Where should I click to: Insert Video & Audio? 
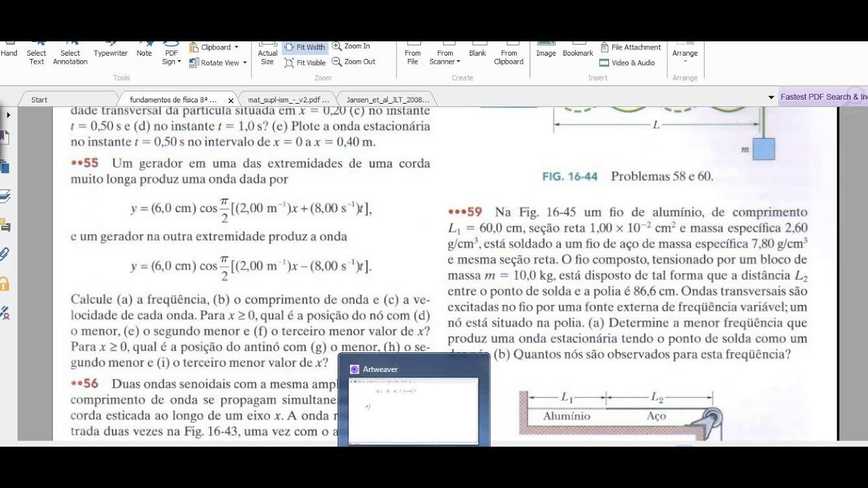pos(627,62)
